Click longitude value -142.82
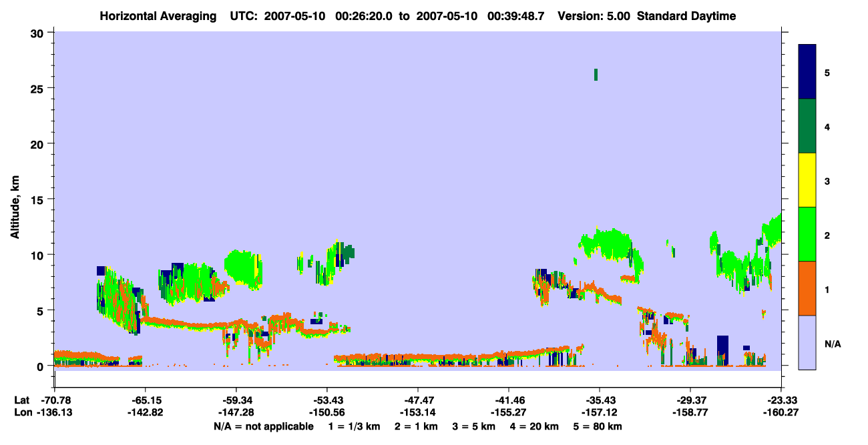Image resolution: width=868 pixels, height=445 pixels. [x=146, y=413]
